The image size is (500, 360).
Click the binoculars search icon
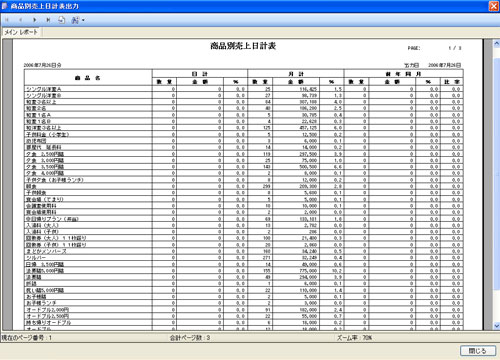point(75,20)
